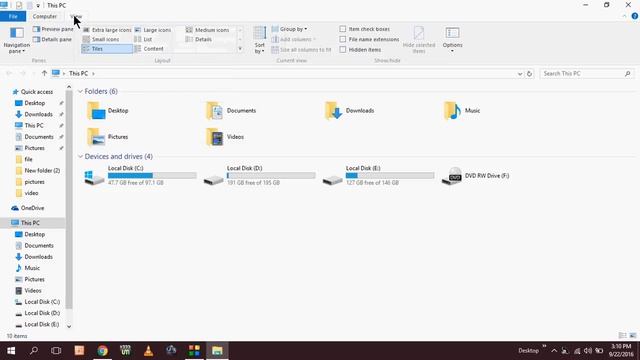The height and width of the screenshot is (360, 640).
Task: Select Quick access in navigation pane
Action: [33, 92]
